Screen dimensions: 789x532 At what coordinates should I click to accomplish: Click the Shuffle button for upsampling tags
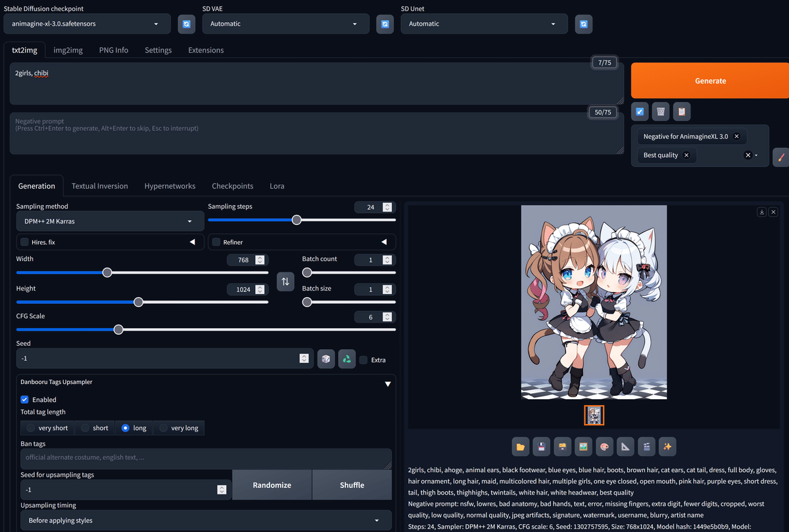[x=352, y=485]
